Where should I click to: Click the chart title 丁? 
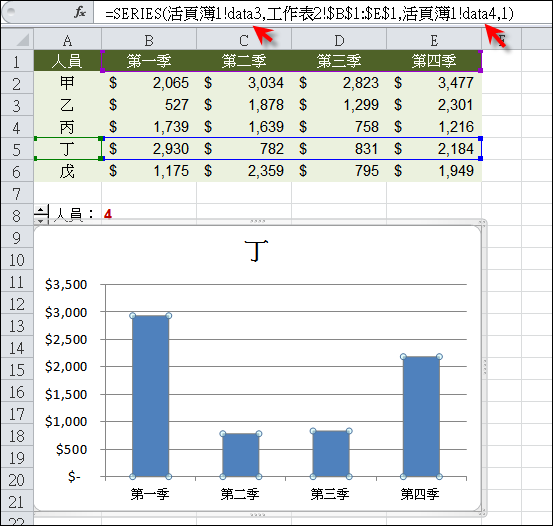pyautogui.click(x=256, y=251)
